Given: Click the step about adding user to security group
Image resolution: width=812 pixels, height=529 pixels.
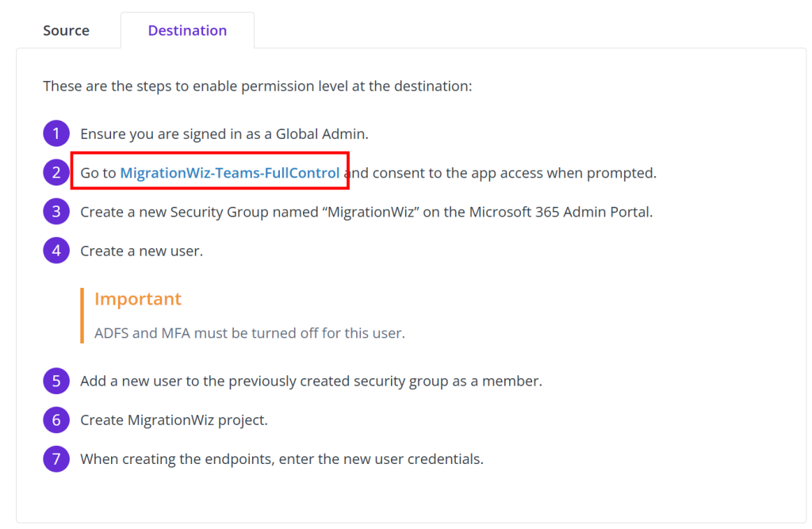Looking at the screenshot, I should [311, 381].
